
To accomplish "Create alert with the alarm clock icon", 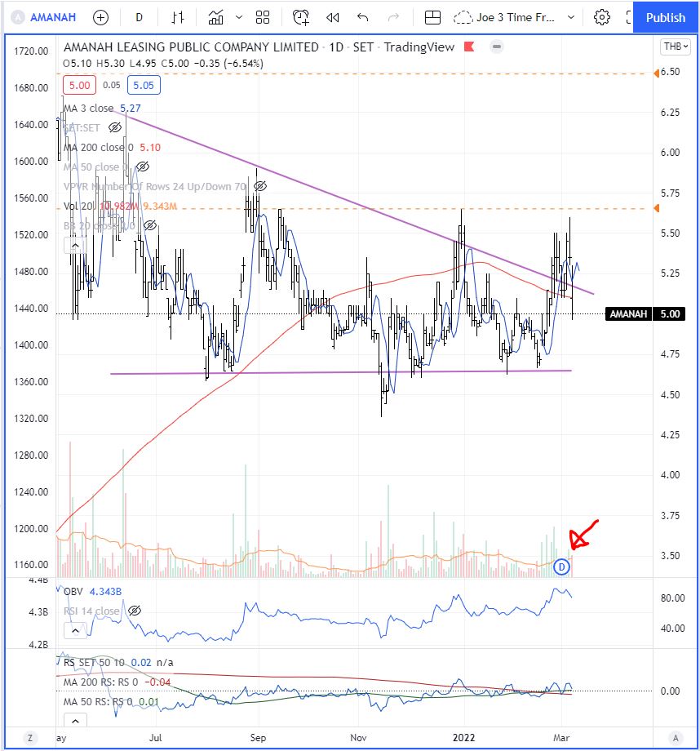I will (301, 18).
